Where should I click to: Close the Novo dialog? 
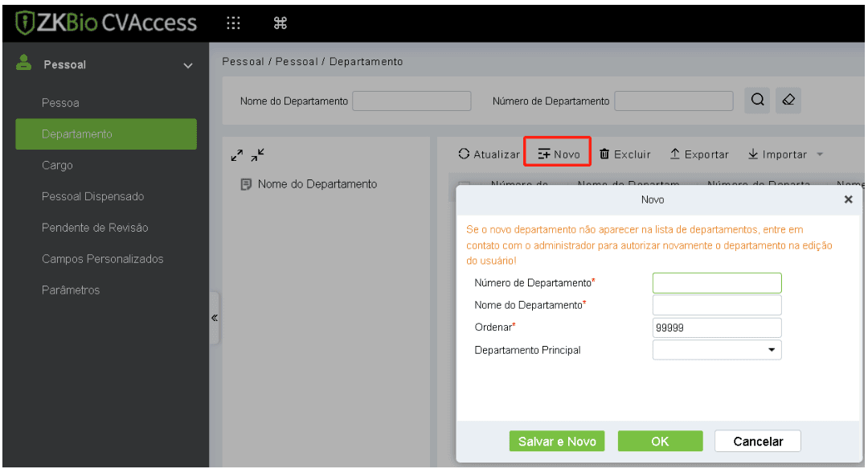pyautogui.click(x=848, y=200)
